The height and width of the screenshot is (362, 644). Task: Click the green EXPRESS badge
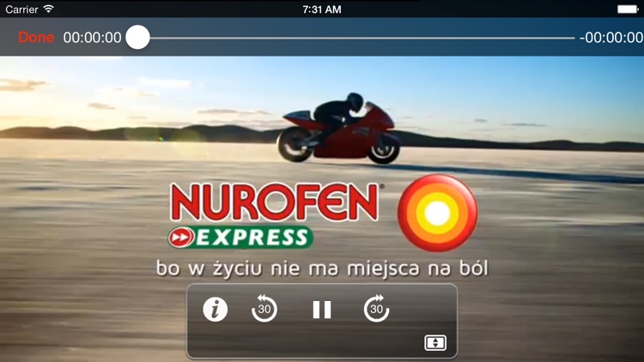[x=240, y=238]
